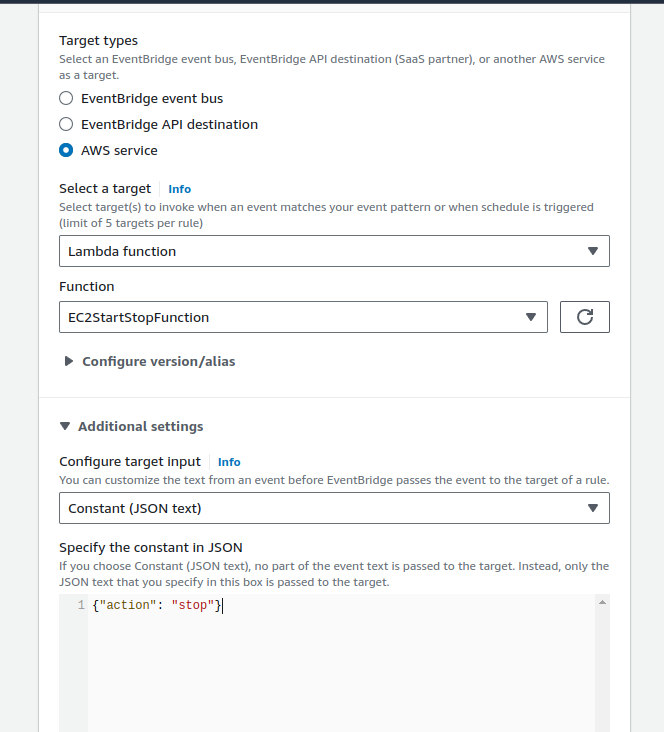This screenshot has width=664, height=732.
Task: Select the AWS service radio button
Action: [66, 150]
